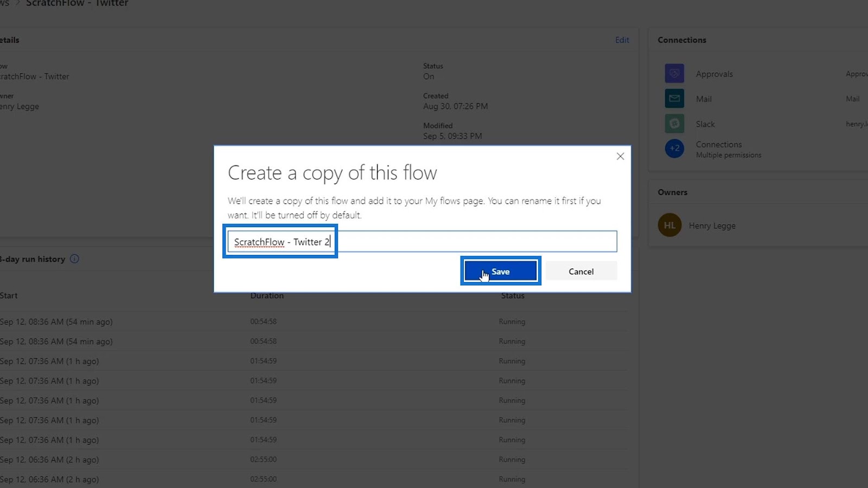Open the run history info icon
The height and width of the screenshot is (488, 868).
(74, 259)
